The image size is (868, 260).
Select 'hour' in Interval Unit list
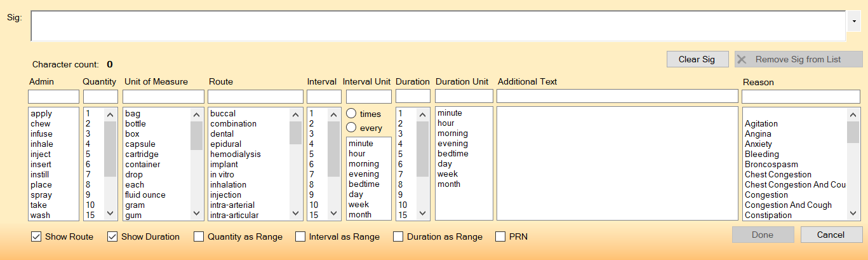pyautogui.click(x=357, y=154)
